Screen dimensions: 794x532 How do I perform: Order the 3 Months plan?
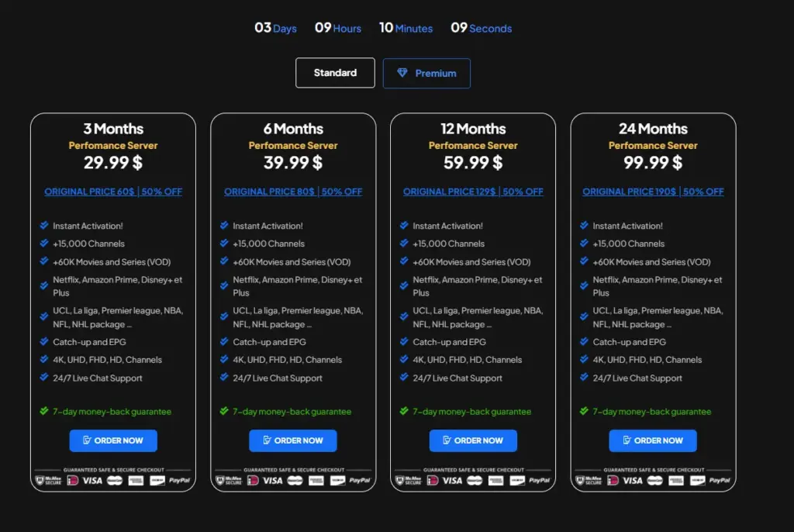113,440
